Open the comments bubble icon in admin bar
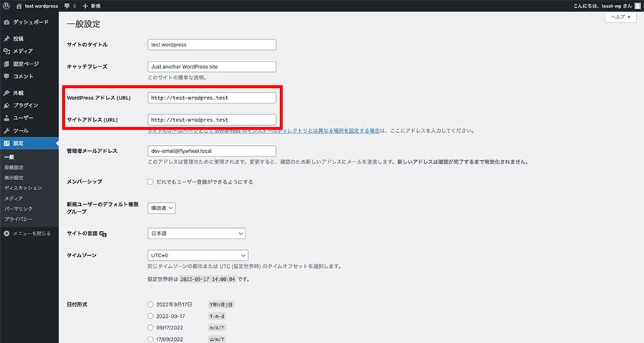The height and width of the screenshot is (343, 644). [67, 6]
